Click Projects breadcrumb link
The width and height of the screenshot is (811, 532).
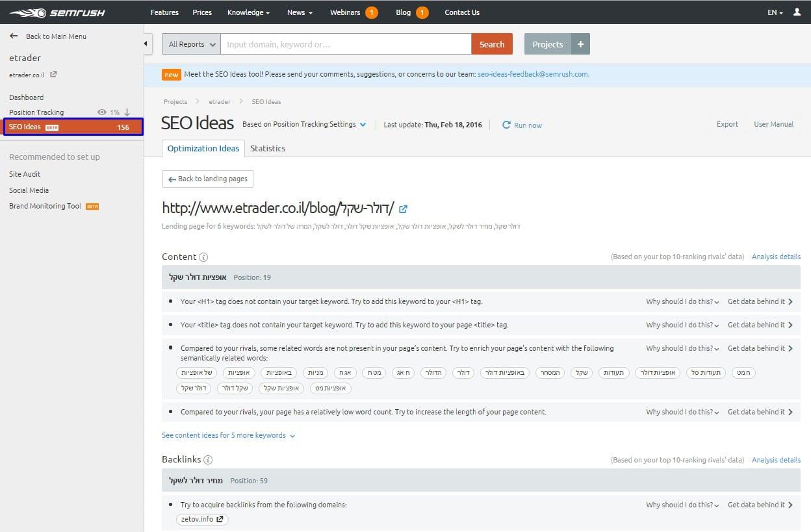point(175,101)
